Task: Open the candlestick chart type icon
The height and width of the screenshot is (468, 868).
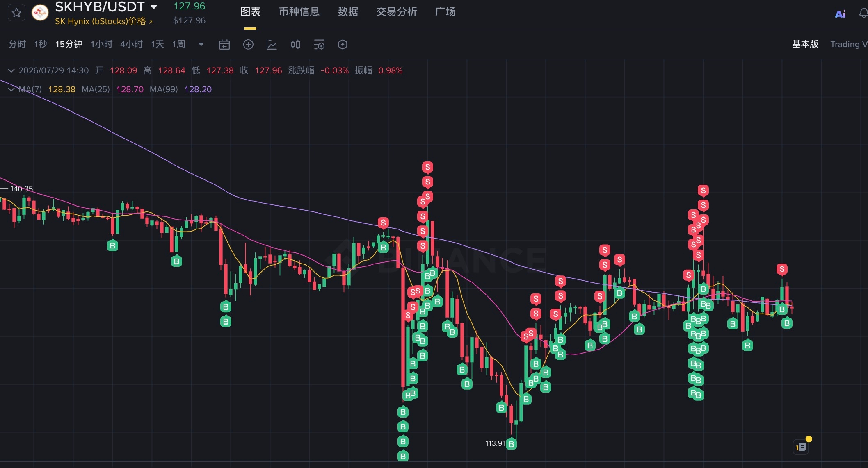Action: click(x=295, y=45)
